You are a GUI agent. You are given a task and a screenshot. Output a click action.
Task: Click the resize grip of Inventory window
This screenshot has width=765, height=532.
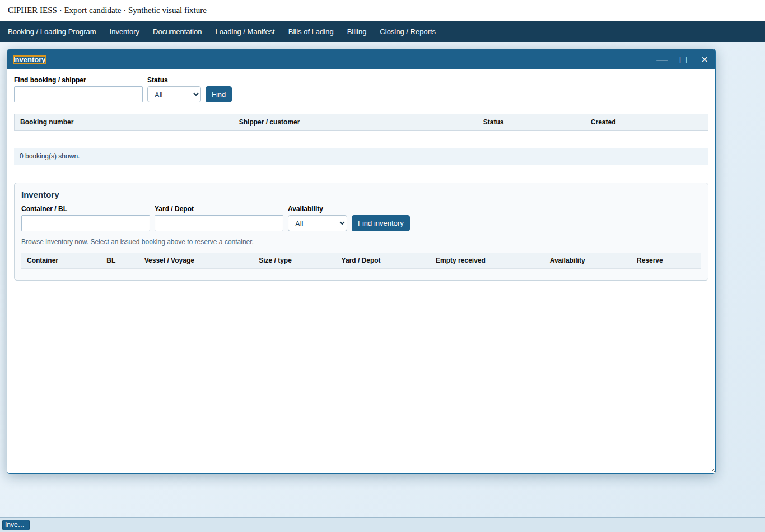pyautogui.click(x=712, y=470)
